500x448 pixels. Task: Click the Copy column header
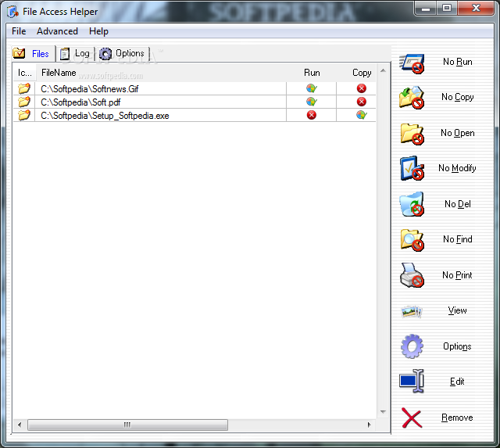[x=362, y=73]
